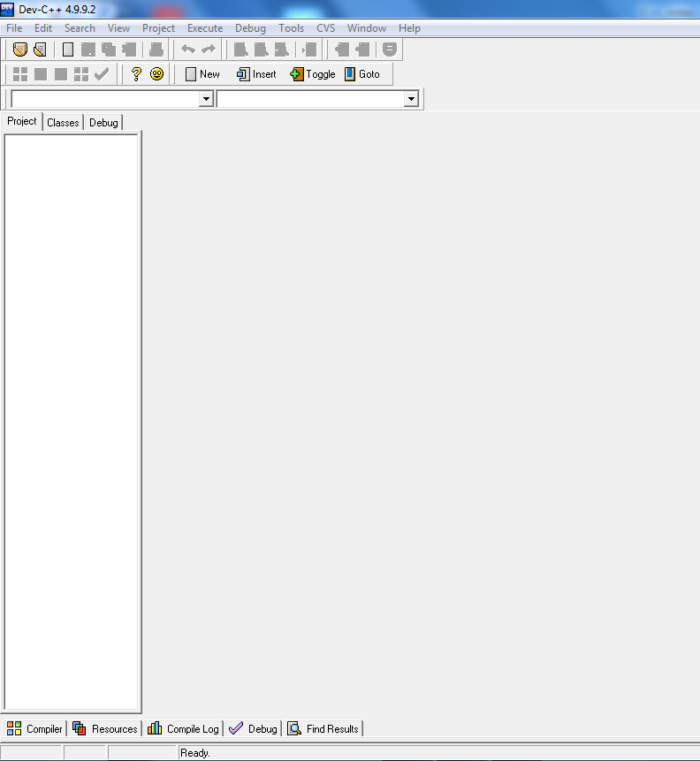Click the Add to Project icon
The image size is (700, 761).
[x=342, y=49]
